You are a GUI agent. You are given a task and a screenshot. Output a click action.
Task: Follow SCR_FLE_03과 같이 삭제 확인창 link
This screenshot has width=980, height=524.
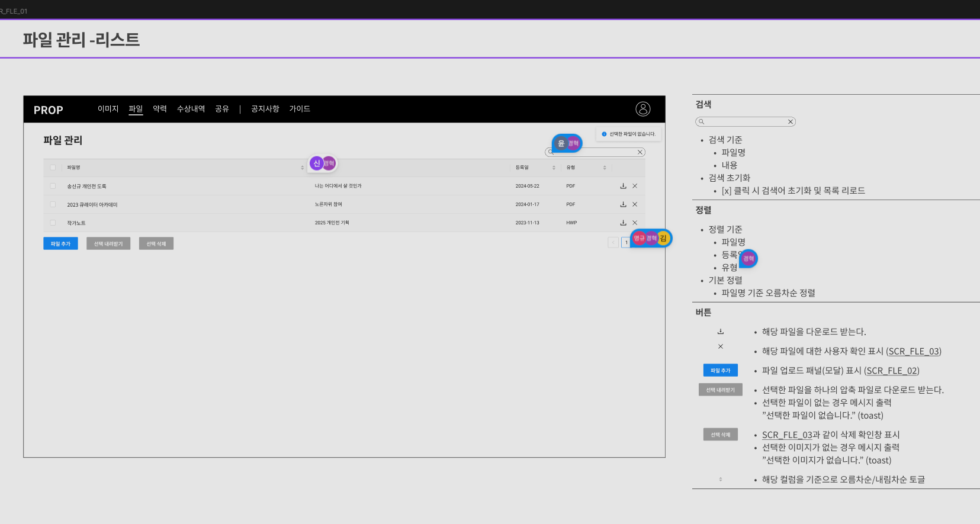point(788,435)
